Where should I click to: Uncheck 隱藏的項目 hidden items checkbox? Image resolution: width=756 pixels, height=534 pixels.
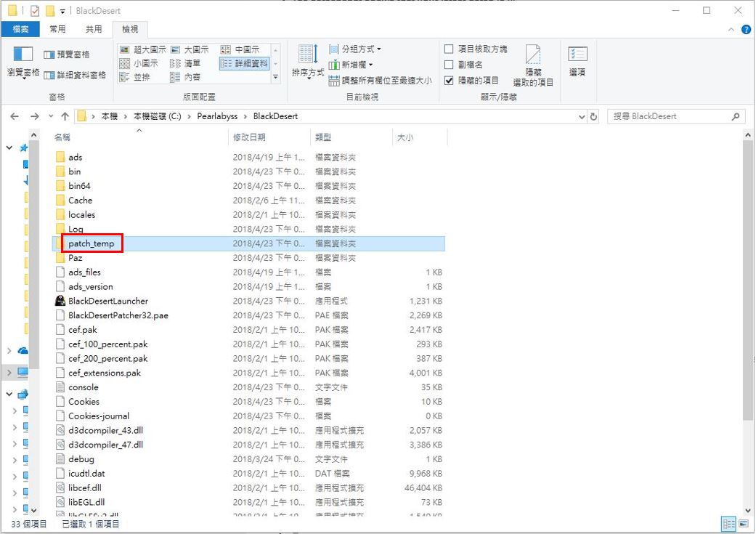coord(449,81)
